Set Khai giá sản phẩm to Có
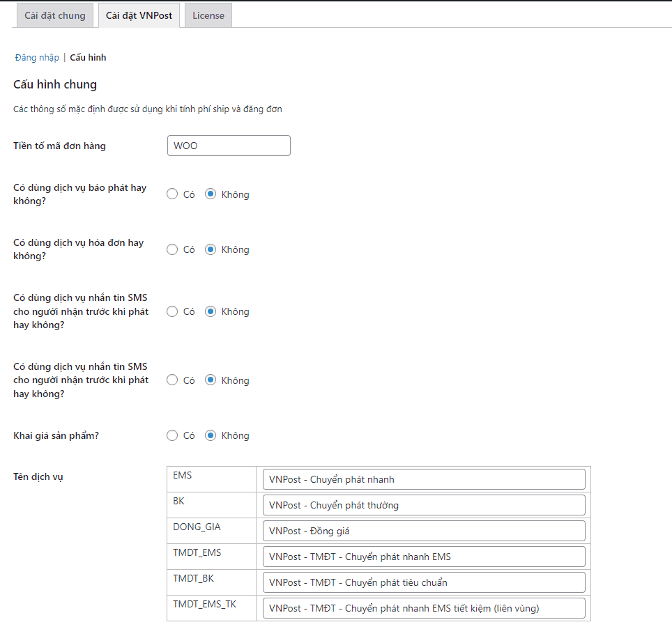 (172, 435)
